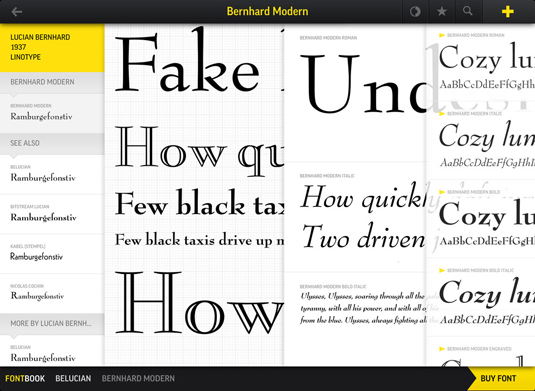Go to Belucian breadcrumb item

click(x=73, y=378)
